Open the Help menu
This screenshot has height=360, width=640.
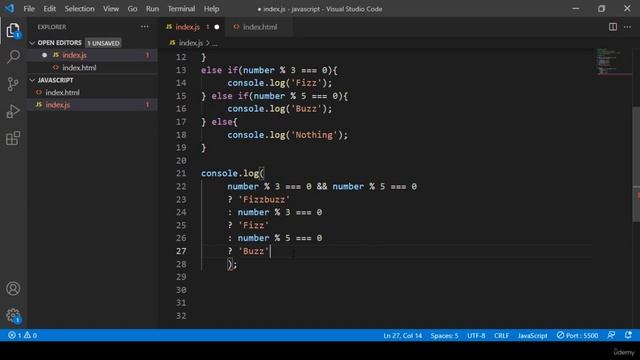211,9
